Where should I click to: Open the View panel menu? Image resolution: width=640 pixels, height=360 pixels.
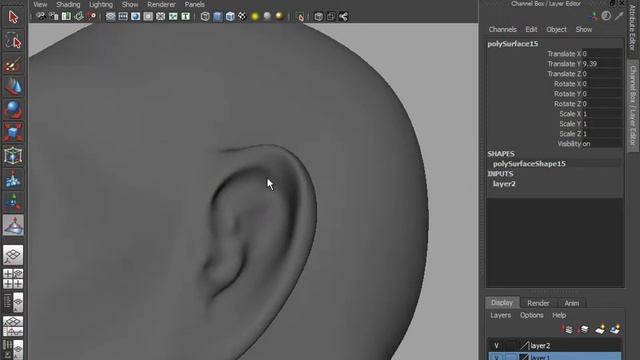(x=40, y=4)
